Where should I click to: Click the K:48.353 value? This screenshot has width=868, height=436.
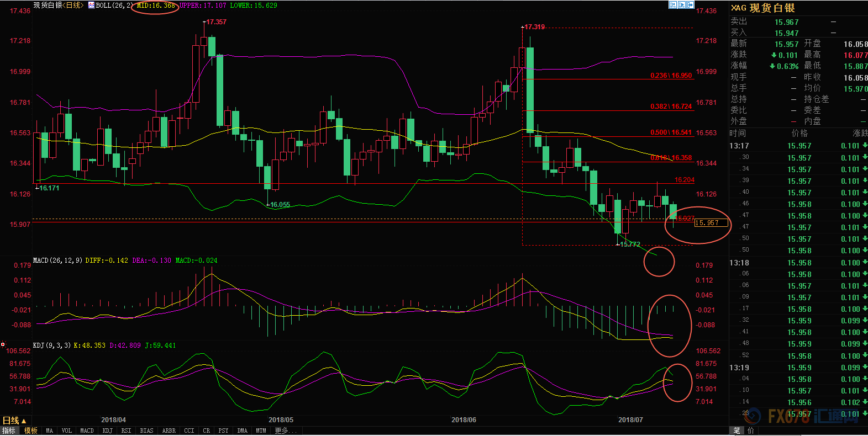[x=90, y=345]
